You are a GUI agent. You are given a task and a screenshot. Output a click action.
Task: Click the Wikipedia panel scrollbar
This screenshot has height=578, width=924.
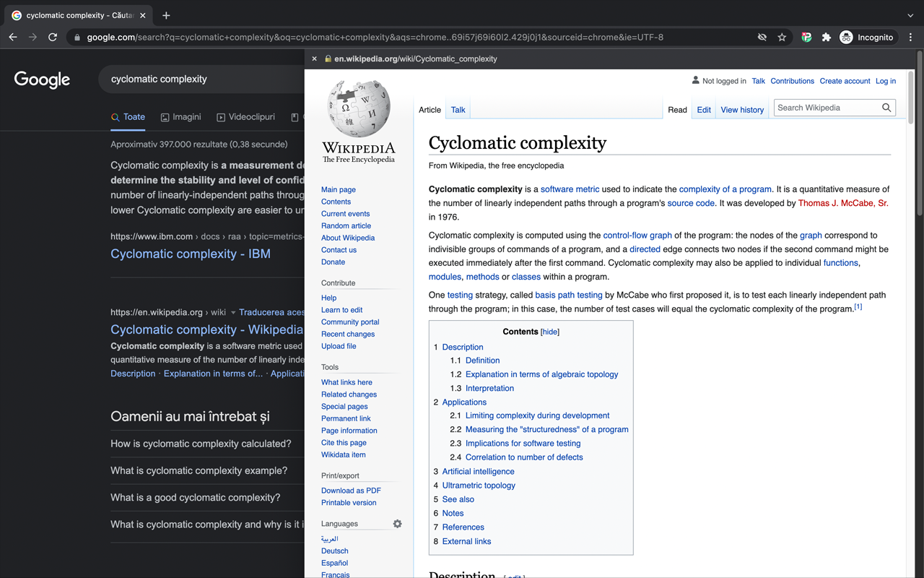pyautogui.click(x=910, y=98)
